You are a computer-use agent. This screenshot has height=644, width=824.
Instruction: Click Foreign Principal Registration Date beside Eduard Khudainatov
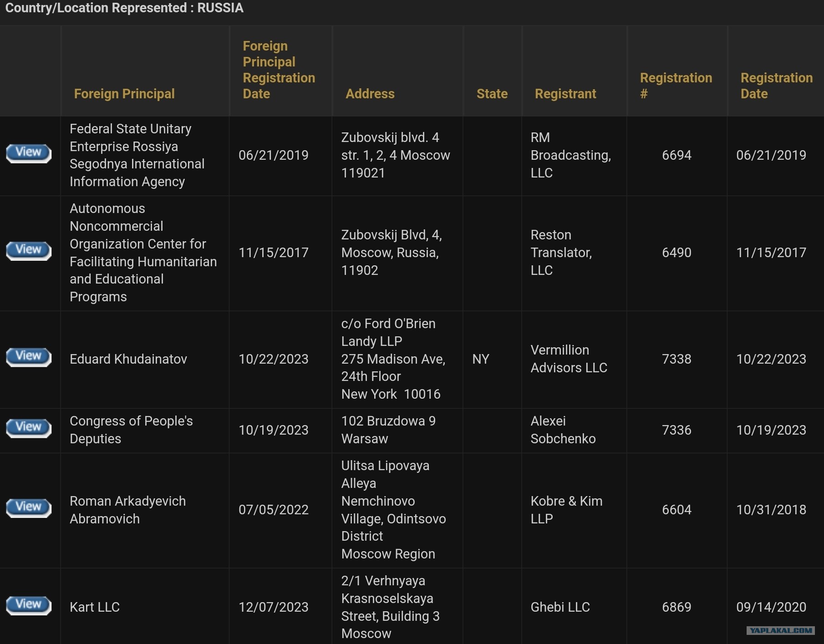pos(274,359)
